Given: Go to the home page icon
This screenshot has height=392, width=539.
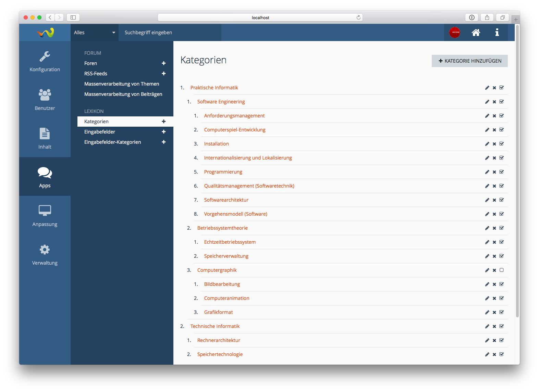Looking at the screenshot, I should click(x=476, y=33).
